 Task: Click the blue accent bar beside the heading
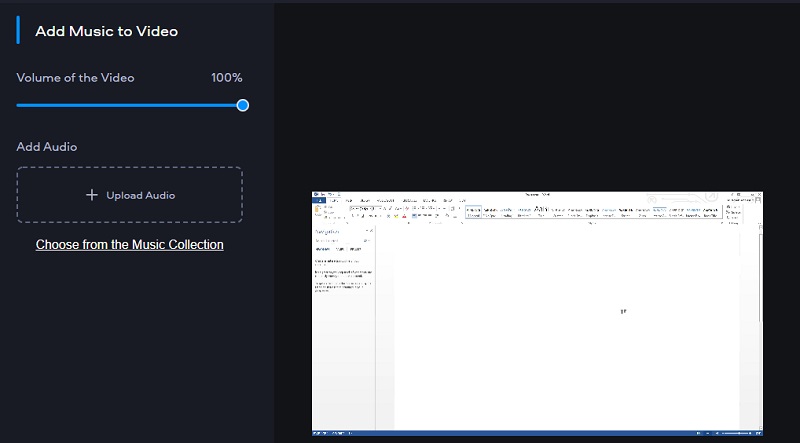click(18, 30)
